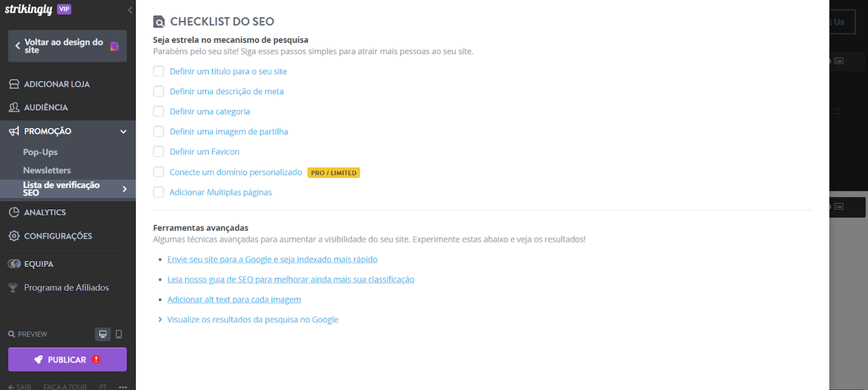Viewport: 868px width, 390px height.
Task: Click the VIP badge
Action: coord(64,9)
